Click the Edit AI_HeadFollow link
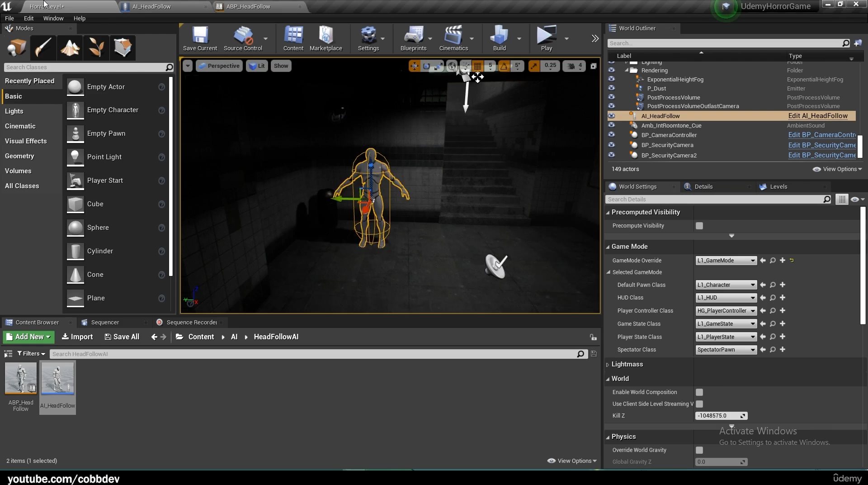This screenshot has height=485, width=868. pos(817,116)
